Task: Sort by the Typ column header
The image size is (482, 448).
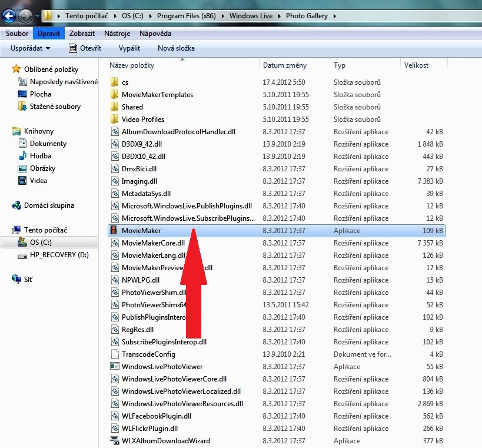Action: [x=340, y=65]
